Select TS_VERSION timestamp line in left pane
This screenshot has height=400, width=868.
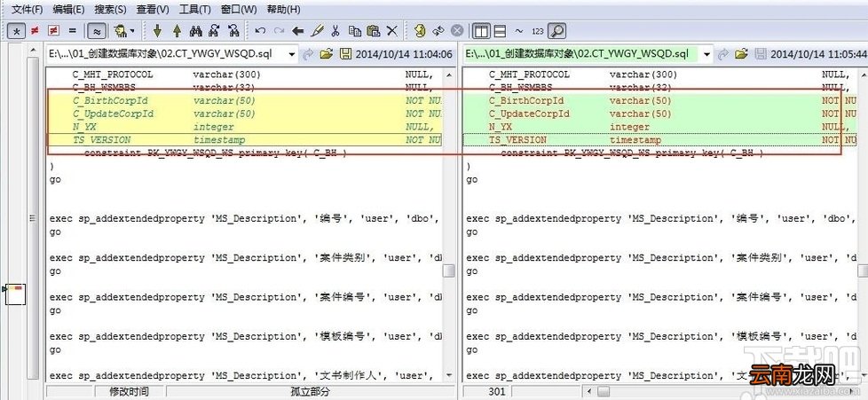click(244, 140)
